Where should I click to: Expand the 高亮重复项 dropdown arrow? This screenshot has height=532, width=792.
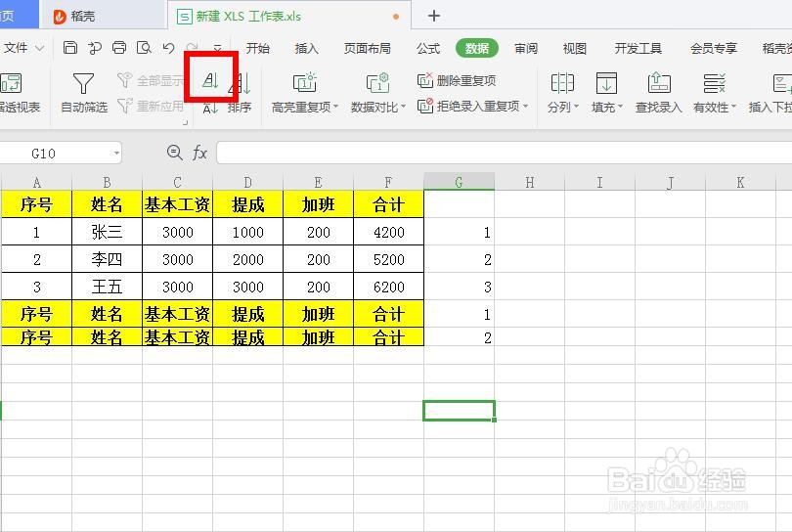pos(336,106)
